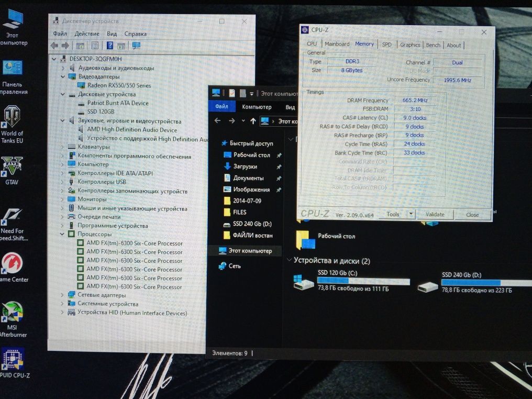Image resolution: width=532 pixels, height=399 pixels.
Task: Open Действие menu in Device Manager
Action: click(x=87, y=34)
